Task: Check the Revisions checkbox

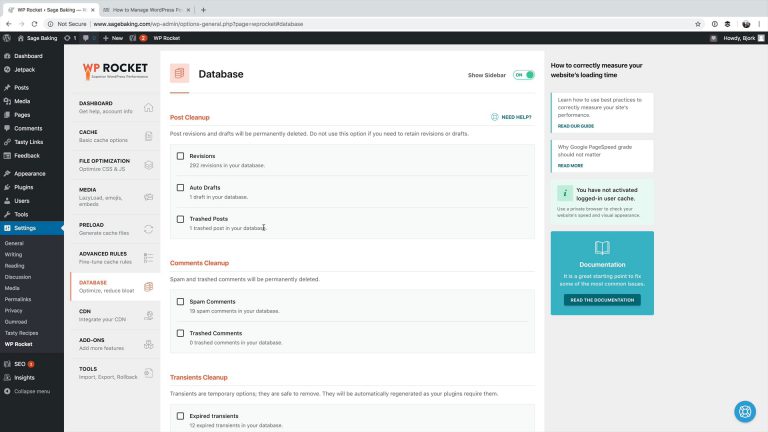Action: [180, 156]
